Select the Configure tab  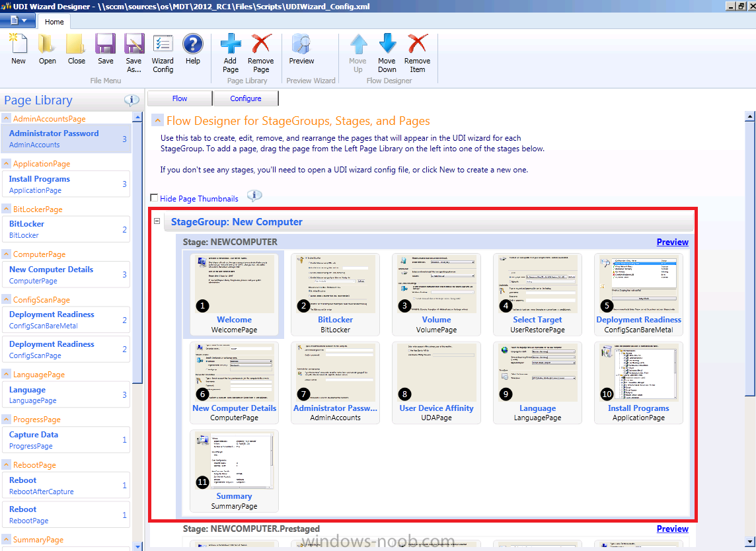pyautogui.click(x=246, y=98)
